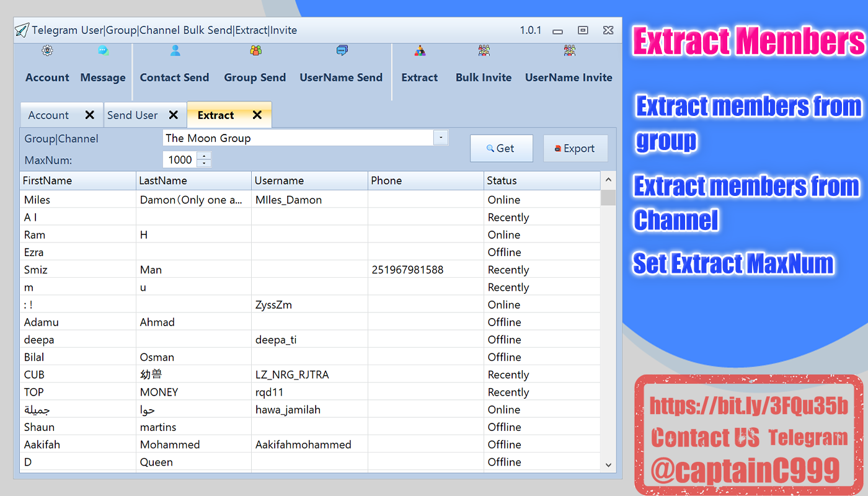
Task: Click the Export button
Action: tap(575, 149)
